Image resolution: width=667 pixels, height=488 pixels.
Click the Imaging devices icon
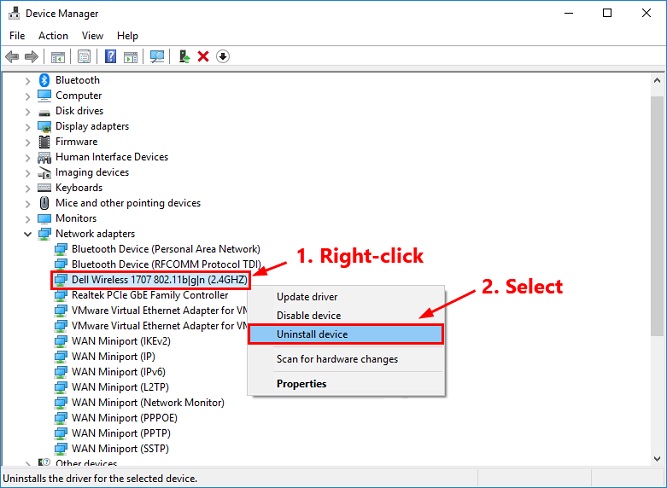point(44,173)
